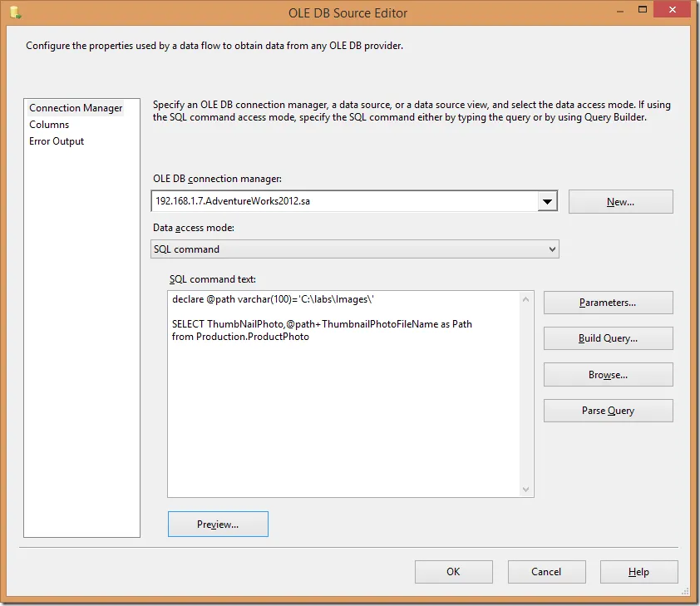Open Parameters dialog

pos(608,303)
